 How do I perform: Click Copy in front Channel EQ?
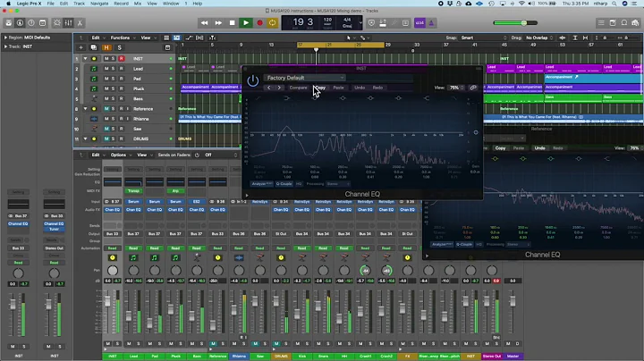[x=320, y=88]
